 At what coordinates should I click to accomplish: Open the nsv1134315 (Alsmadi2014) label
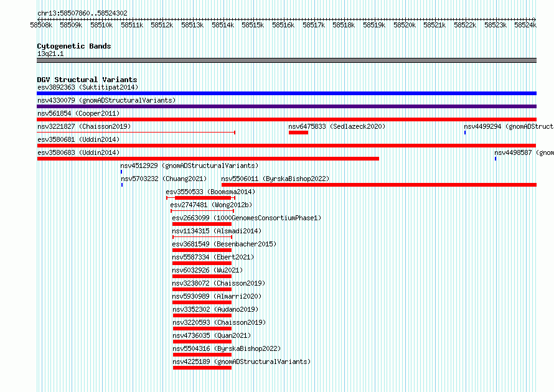click(x=217, y=231)
